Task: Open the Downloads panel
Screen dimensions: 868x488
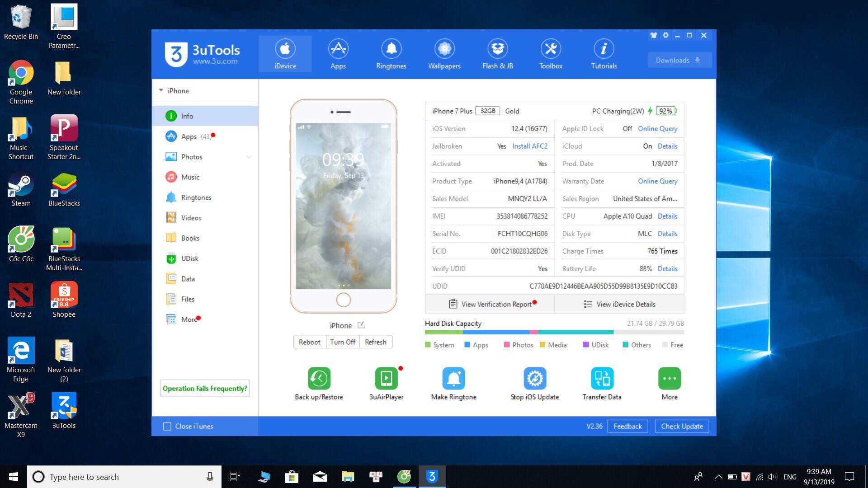Action: coord(679,60)
